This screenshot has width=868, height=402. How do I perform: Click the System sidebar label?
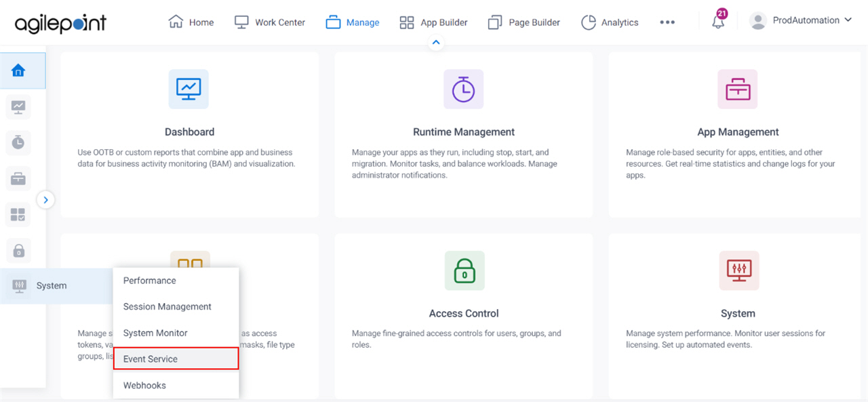click(x=52, y=286)
